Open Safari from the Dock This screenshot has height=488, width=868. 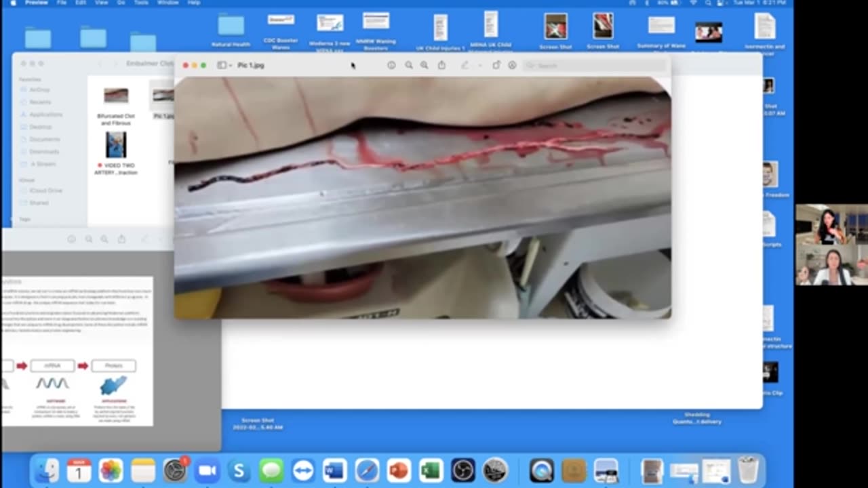click(x=367, y=470)
